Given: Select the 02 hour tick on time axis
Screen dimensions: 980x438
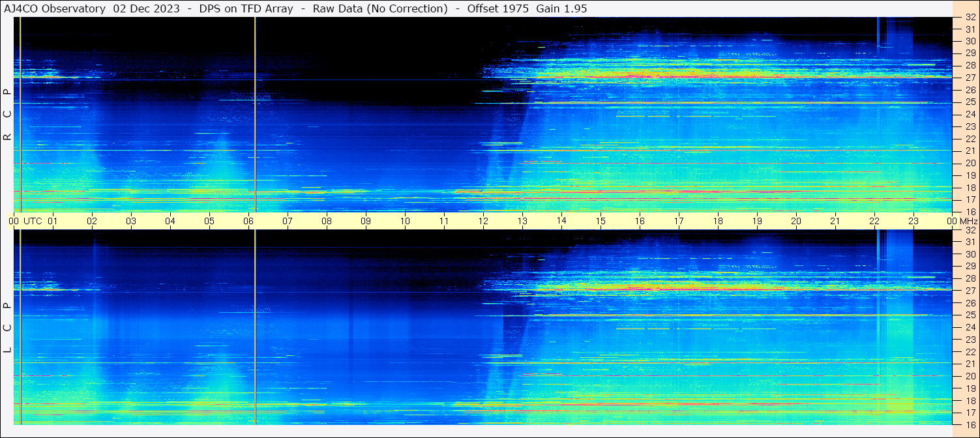Looking at the screenshot, I should pos(92,221).
